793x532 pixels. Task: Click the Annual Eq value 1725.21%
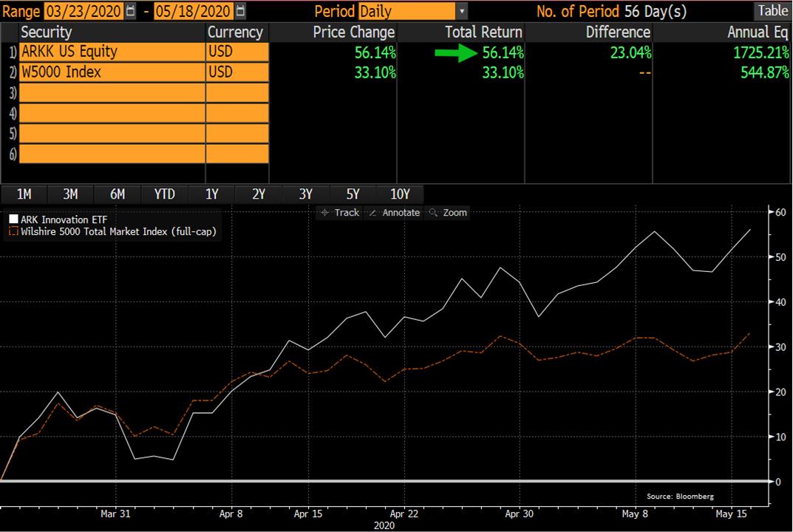(x=761, y=52)
